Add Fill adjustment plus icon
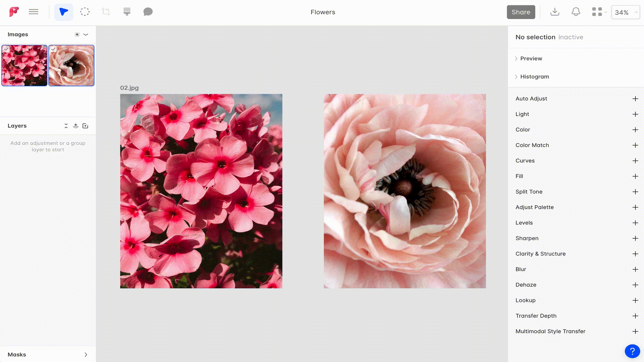Viewport: 644px width, 362px height. point(635,176)
